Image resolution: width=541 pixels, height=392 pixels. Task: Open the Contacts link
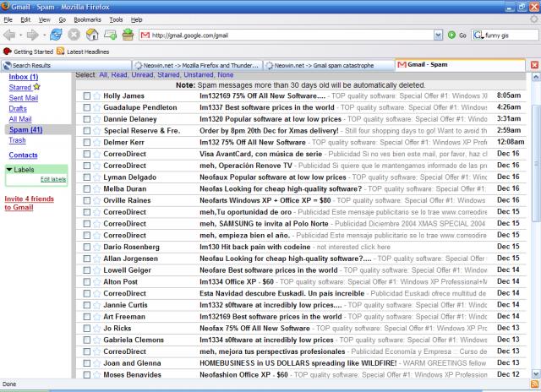point(23,155)
